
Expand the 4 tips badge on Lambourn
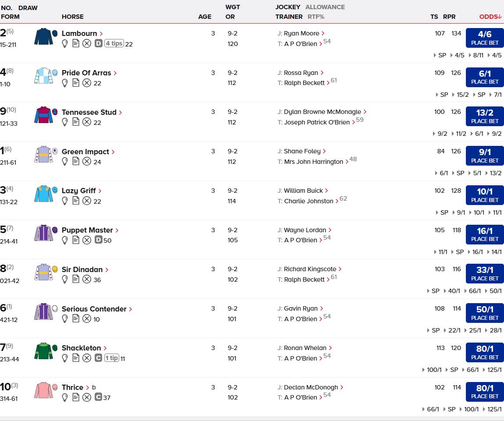pos(114,43)
